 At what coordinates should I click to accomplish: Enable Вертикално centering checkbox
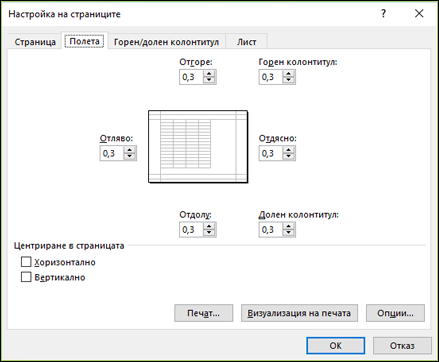26,277
